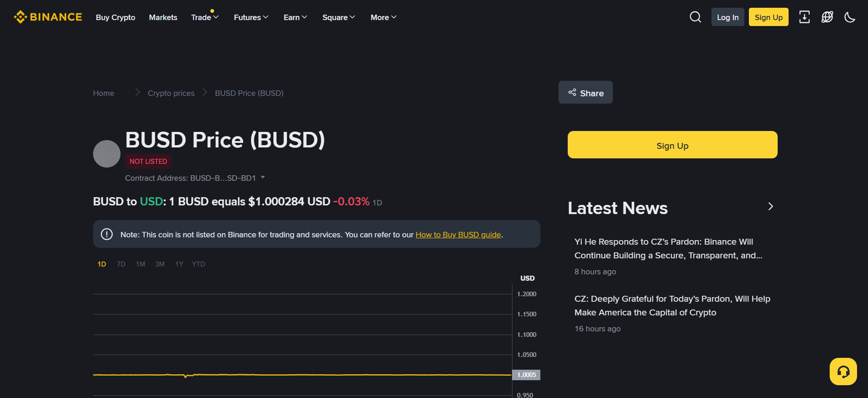Switch the chart to YTD range

(198, 264)
